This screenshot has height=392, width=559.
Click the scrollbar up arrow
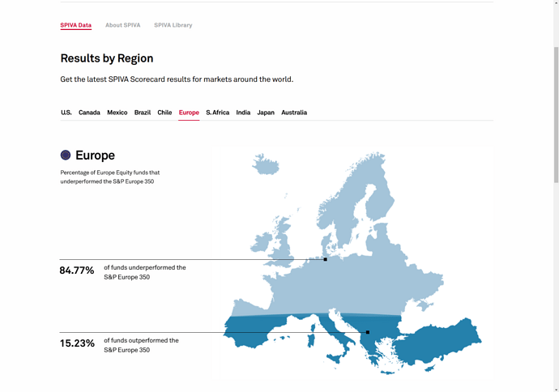coord(555,4)
